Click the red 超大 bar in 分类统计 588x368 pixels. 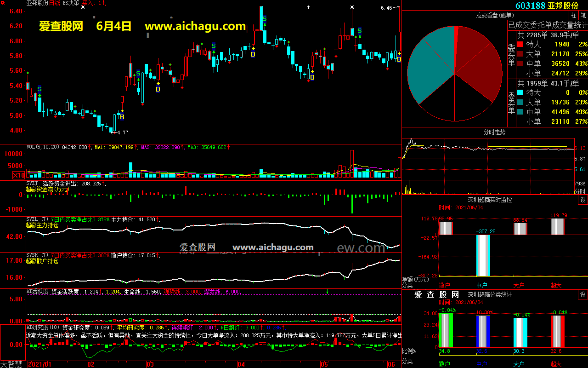[x=557, y=332]
